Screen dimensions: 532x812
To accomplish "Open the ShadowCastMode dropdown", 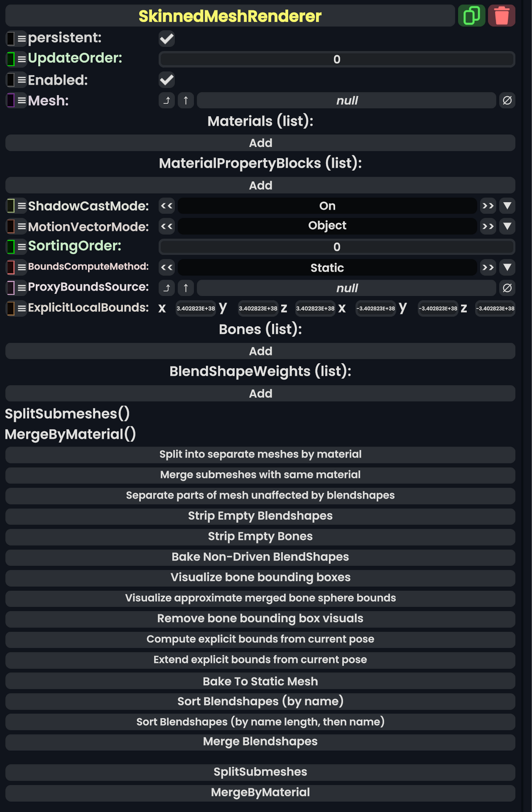I will (507, 206).
